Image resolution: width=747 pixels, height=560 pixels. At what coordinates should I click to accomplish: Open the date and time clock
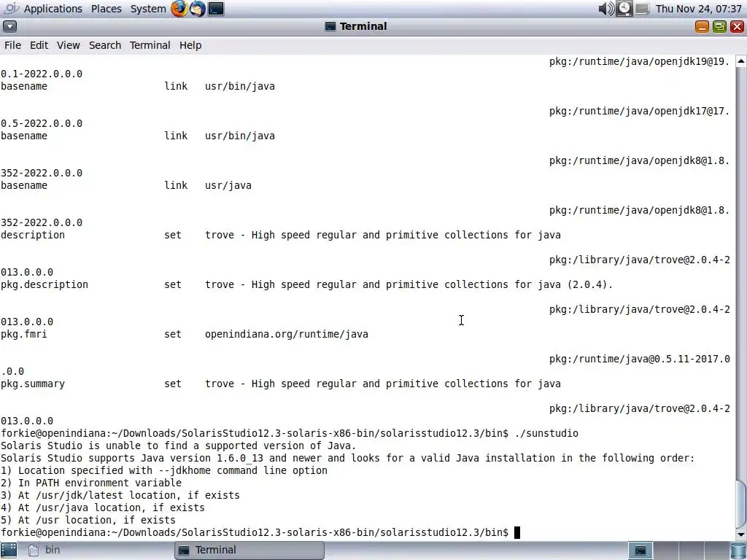pyautogui.click(x=698, y=9)
